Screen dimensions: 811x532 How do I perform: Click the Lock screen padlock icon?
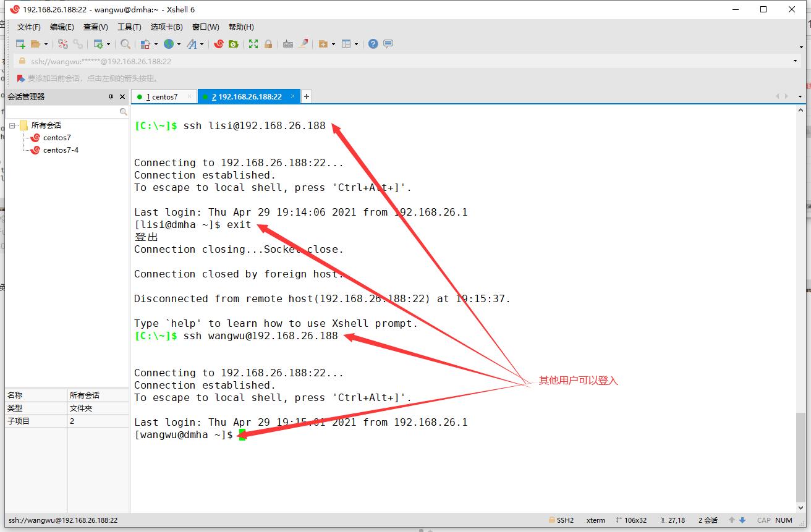[268, 44]
